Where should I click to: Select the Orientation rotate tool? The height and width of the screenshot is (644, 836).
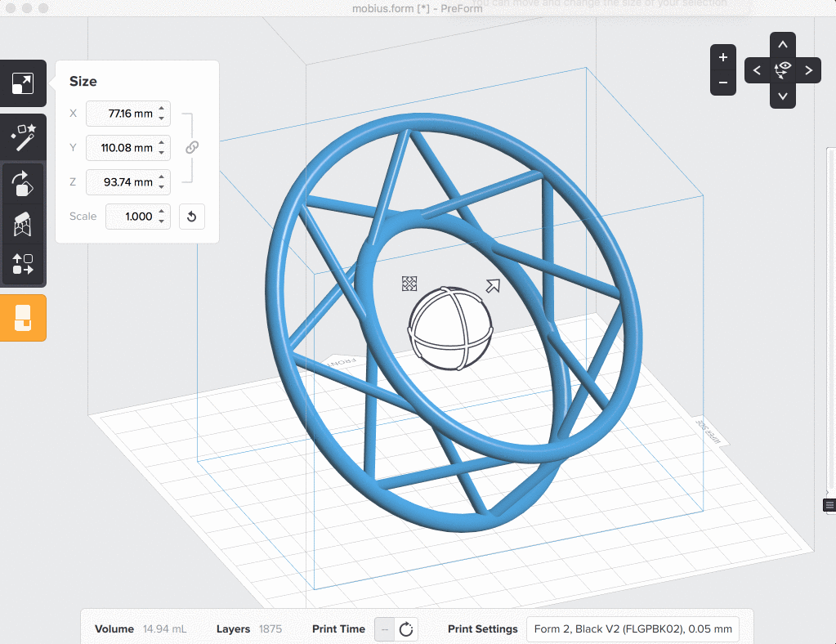[22, 183]
